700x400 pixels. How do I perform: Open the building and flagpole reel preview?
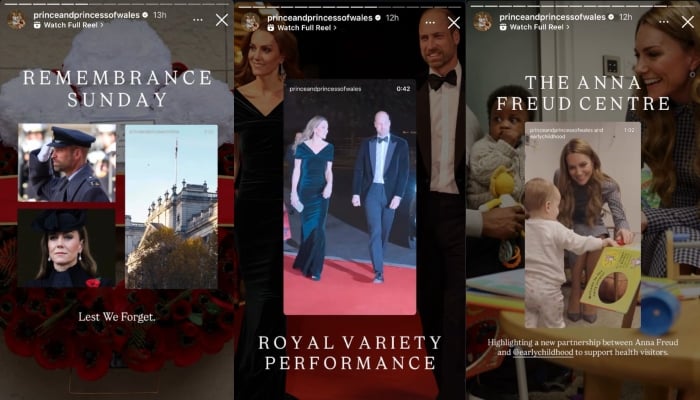pyautogui.click(x=171, y=207)
